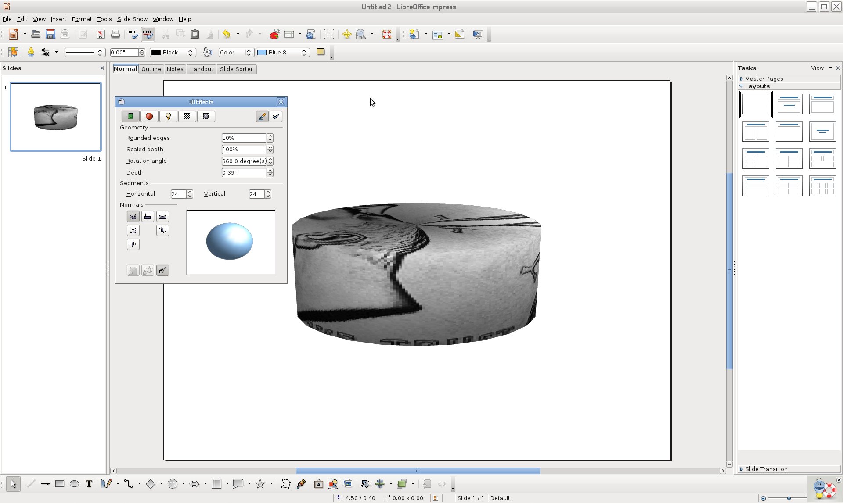Click Convert to 3D button
The height and width of the screenshot is (504, 843).
[x=133, y=270]
